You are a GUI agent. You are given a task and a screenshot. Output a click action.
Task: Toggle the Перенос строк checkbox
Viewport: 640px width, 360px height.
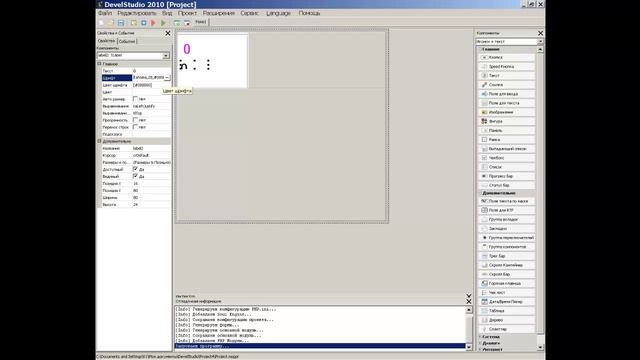[x=135, y=127]
